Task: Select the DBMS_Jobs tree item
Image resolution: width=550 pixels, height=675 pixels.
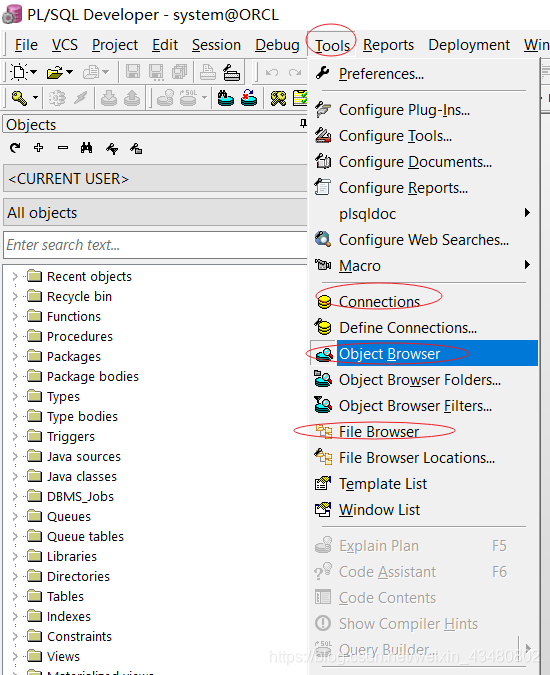Action: 80,496
